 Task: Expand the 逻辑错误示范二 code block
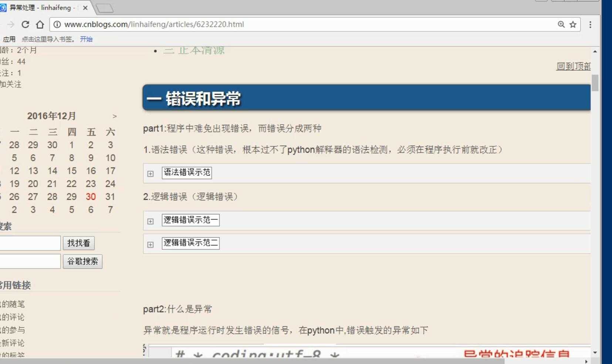point(150,244)
